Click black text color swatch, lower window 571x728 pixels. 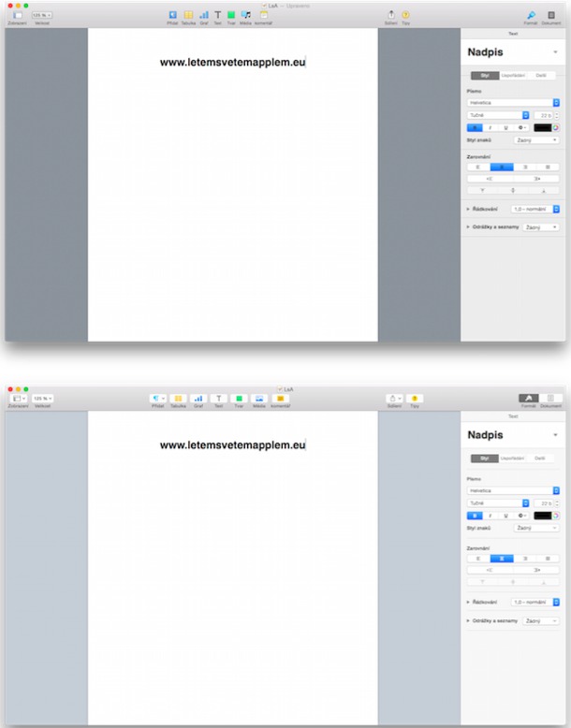pos(542,516)
